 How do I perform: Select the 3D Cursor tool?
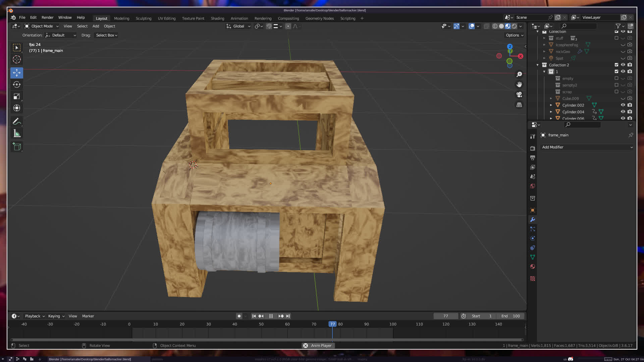[x=17, y=59]
